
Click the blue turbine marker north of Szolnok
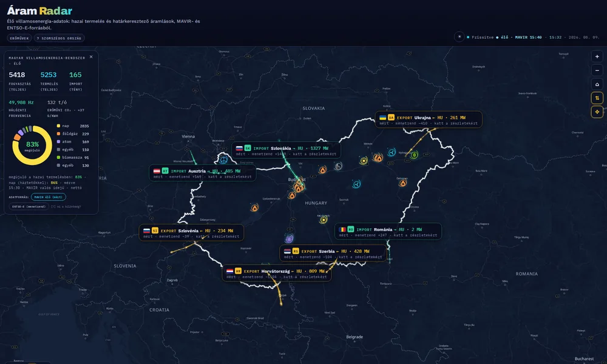pos(356,184)
